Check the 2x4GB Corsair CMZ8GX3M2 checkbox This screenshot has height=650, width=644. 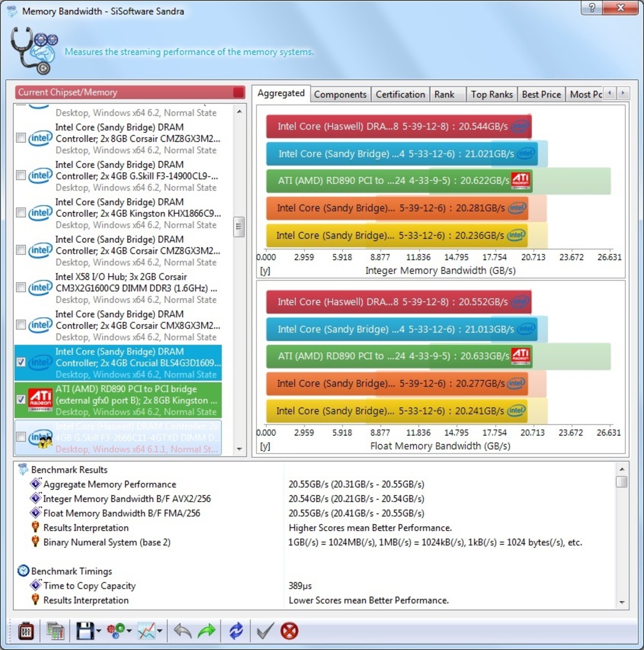(x=21, y=250)
